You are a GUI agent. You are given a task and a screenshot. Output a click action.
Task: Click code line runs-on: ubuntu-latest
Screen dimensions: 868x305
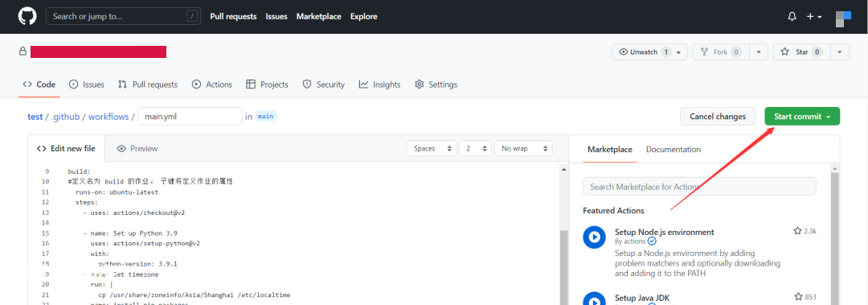point(117,192)
